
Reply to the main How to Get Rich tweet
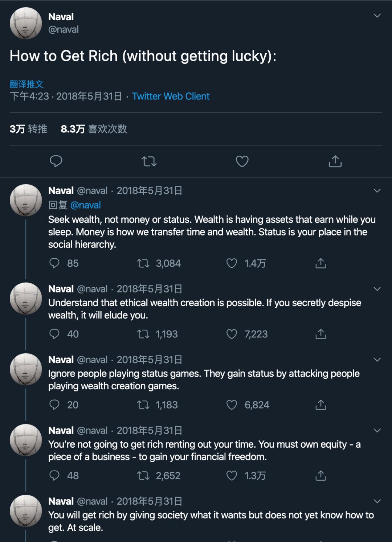click(x=56, y=161)
